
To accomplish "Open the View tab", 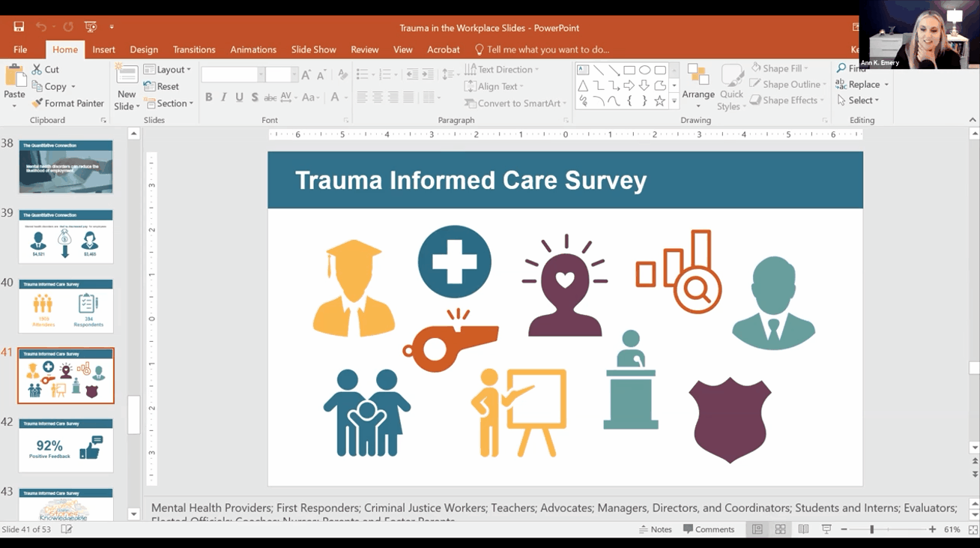I will point(403,49).
